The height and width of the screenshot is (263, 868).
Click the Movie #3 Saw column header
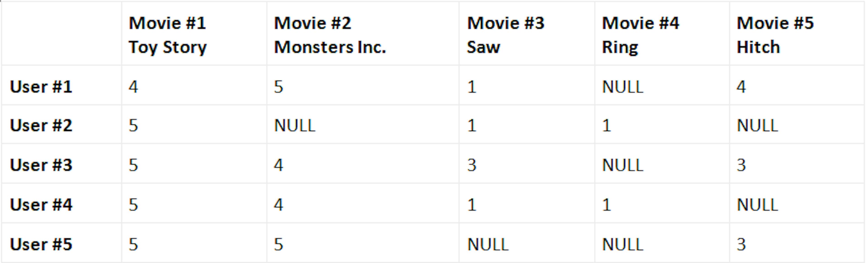pyautogui.click(x=527, y=34)
